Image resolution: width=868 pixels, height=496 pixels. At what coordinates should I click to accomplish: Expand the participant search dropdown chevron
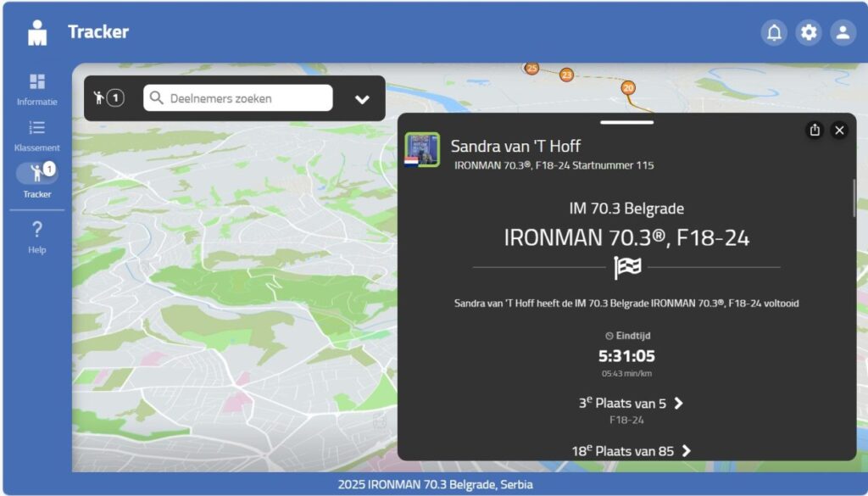(362, 99)
